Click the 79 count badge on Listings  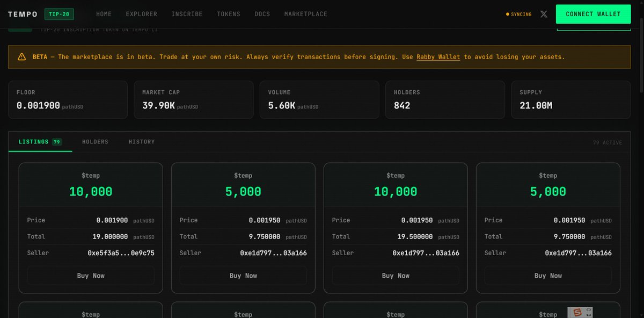coord(57,142)
